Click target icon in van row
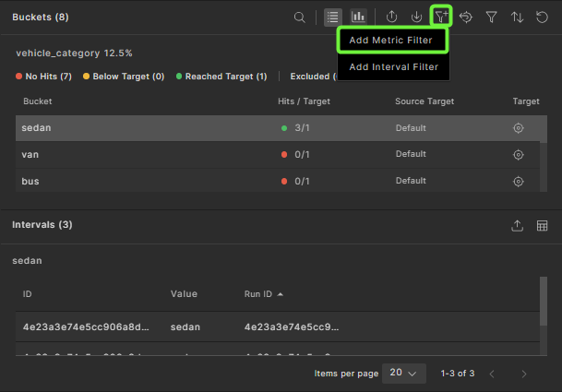The width and height of the screenshot is (562, 392). point(519,155)
